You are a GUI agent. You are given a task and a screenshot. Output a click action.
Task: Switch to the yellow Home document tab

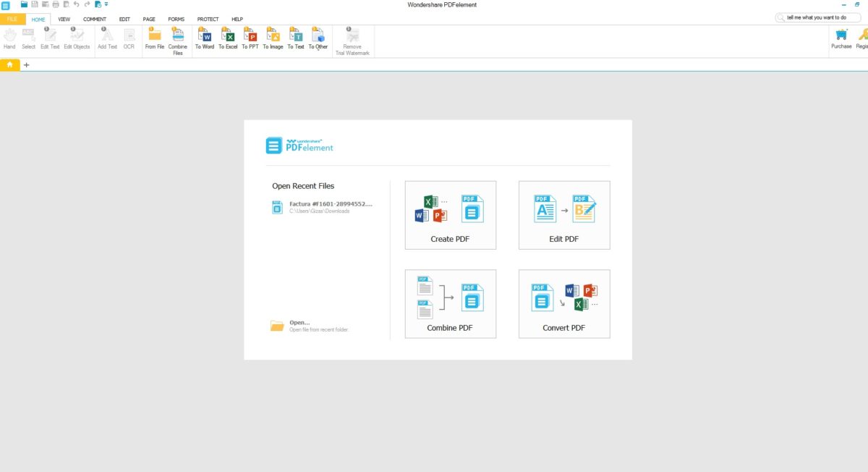[x=10, y=64]
